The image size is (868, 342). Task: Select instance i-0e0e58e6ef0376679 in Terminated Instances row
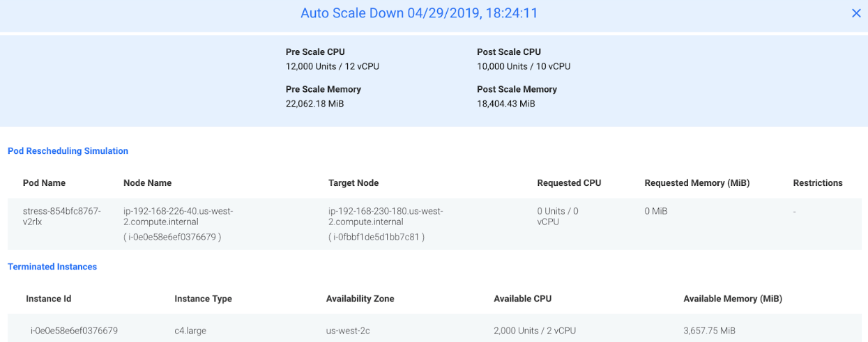(74, 331)
